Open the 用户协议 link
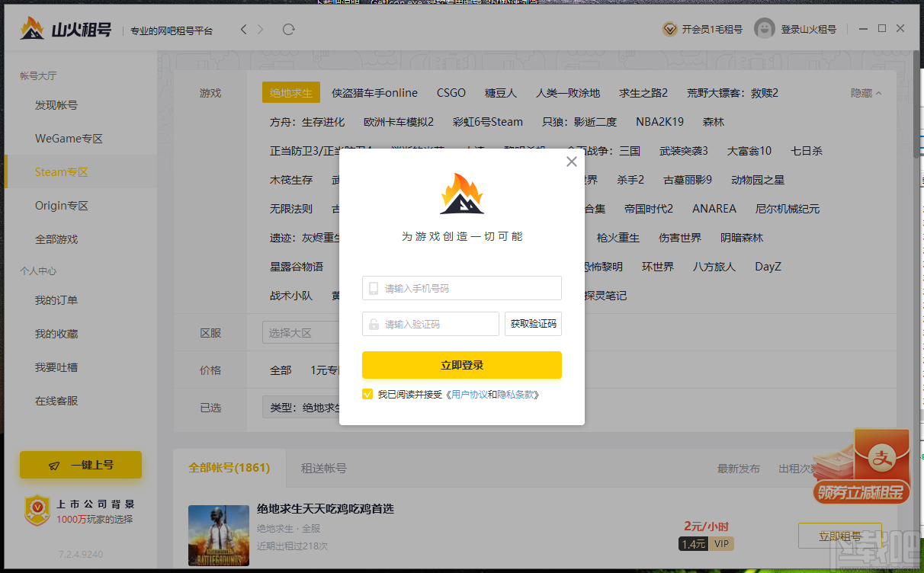 coord(470,395)
